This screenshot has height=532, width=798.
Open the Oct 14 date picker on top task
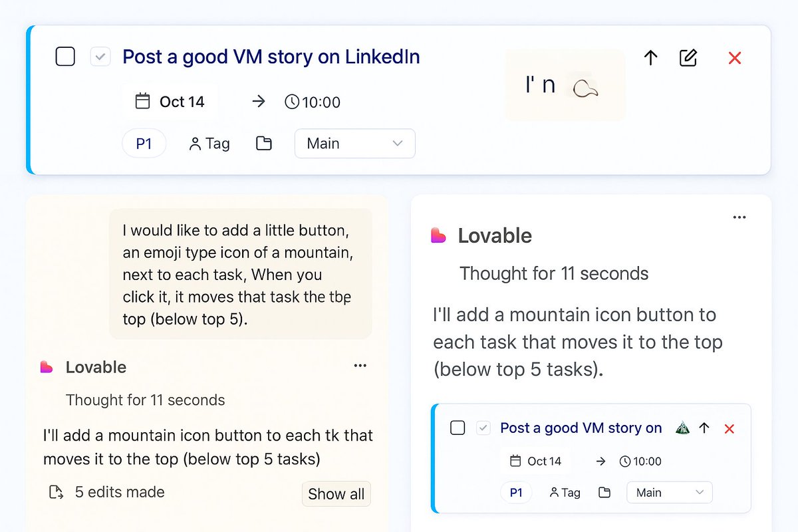click(170, 102)
